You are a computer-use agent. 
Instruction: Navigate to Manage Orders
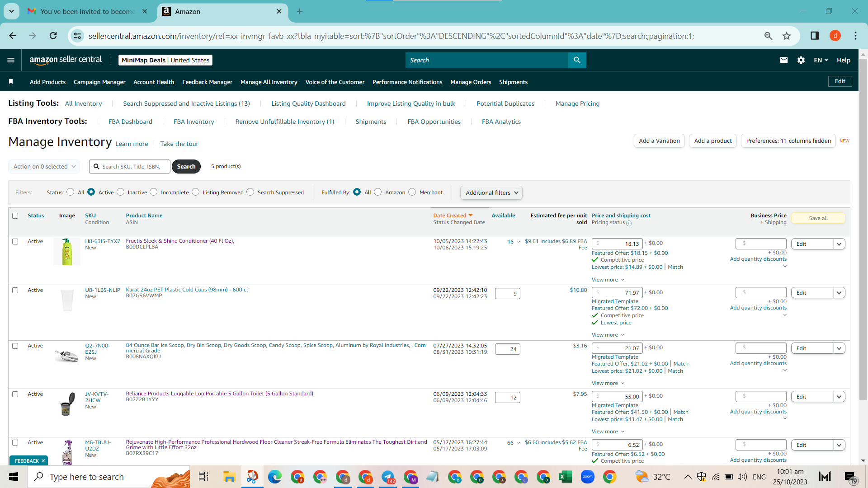pyautogui.click(x=471, y=82)
